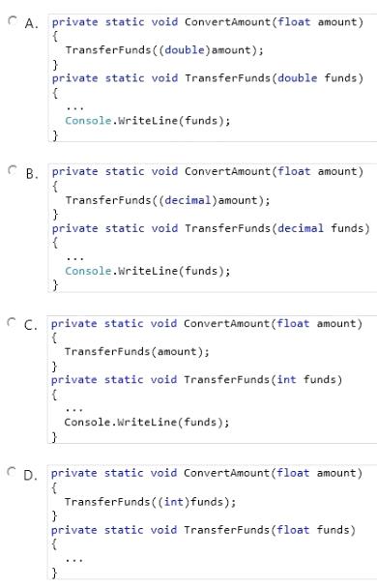377x588 pixels.
Task: Click the letter label B.
Action: tap(32, 174)
